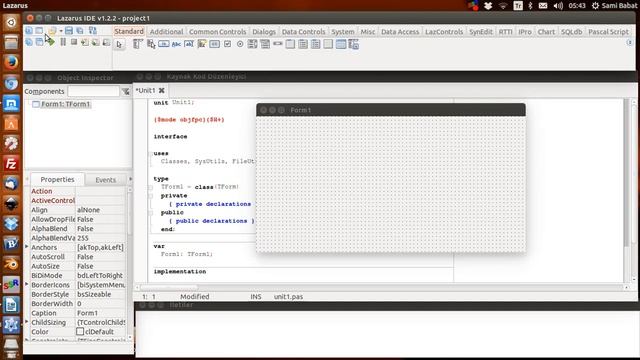This screenshot has height=360, width=640.
Task: Select the TActionList component icon
Action: 353,44
